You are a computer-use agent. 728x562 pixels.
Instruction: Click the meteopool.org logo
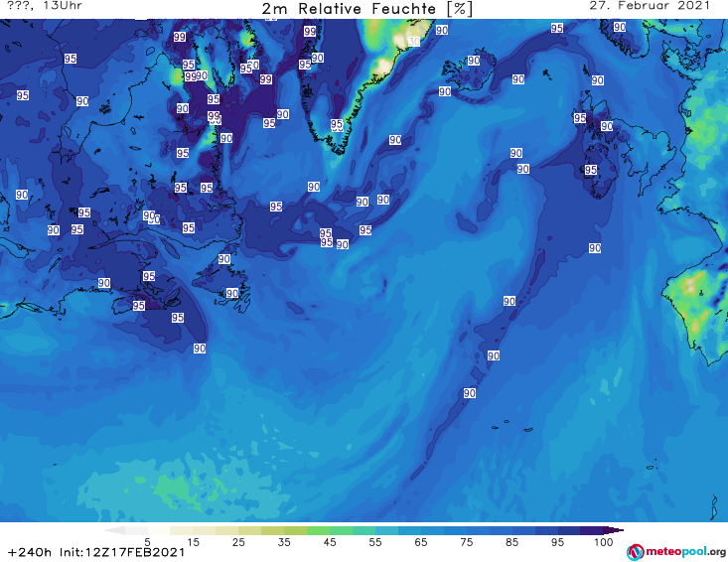click(676, 552)
